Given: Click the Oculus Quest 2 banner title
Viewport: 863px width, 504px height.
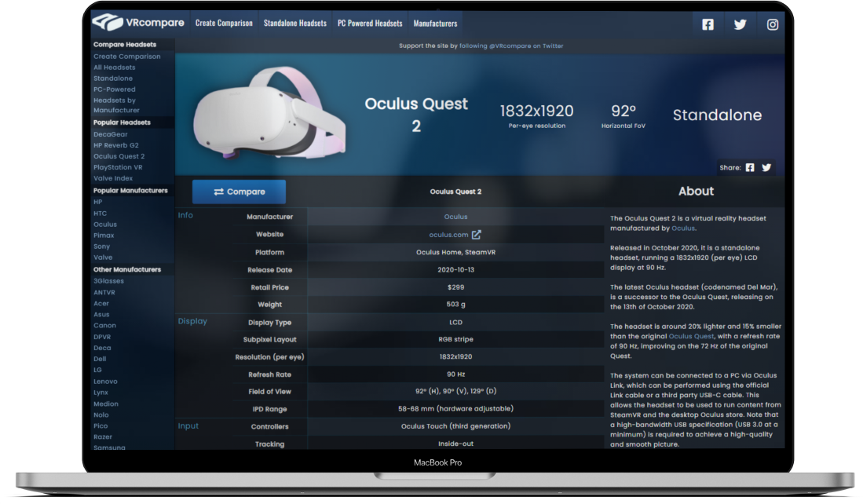Looking at the screenshot, I should click(416, 115).
